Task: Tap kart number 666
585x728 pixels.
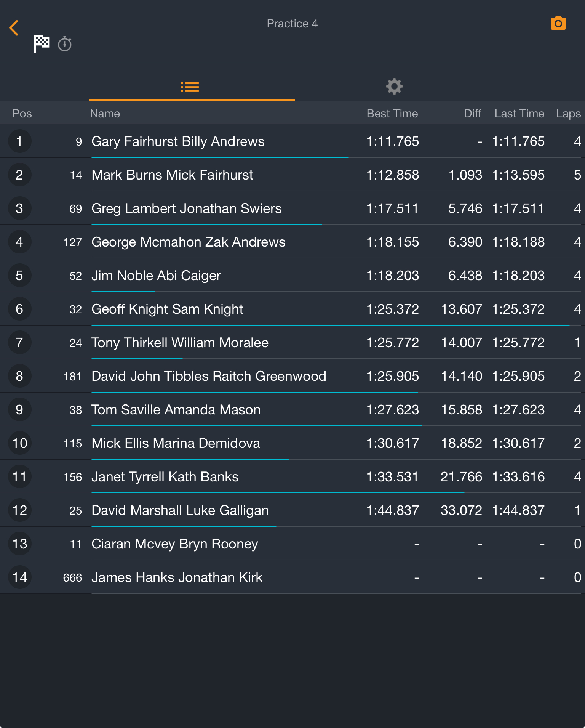Action: [73, 578]
